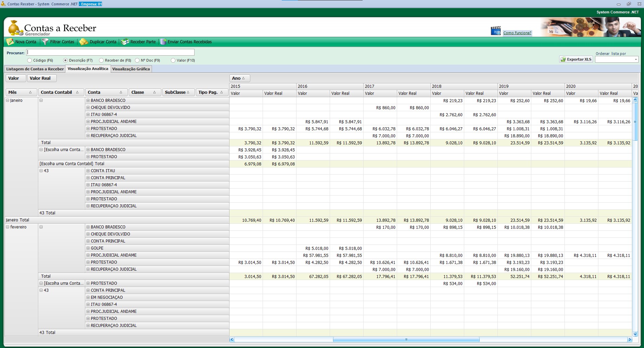Select the Receber de (F8) radio option

101,60
